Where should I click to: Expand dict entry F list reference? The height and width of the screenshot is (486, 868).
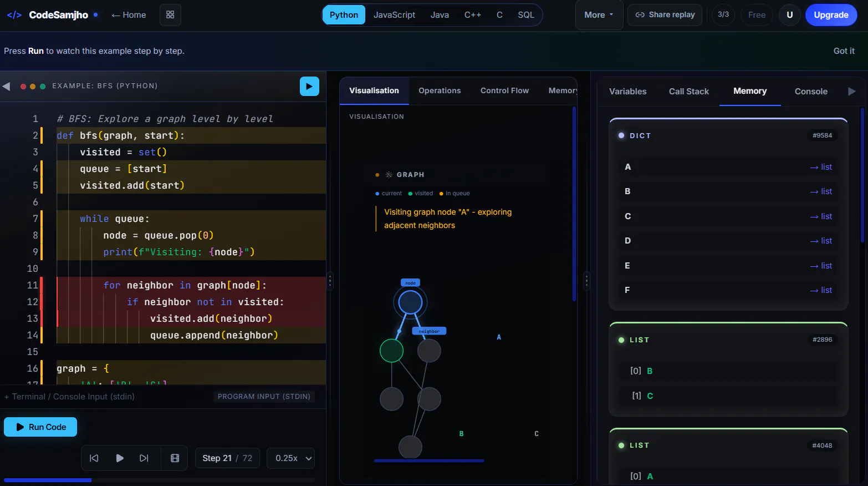click(821, 290)
